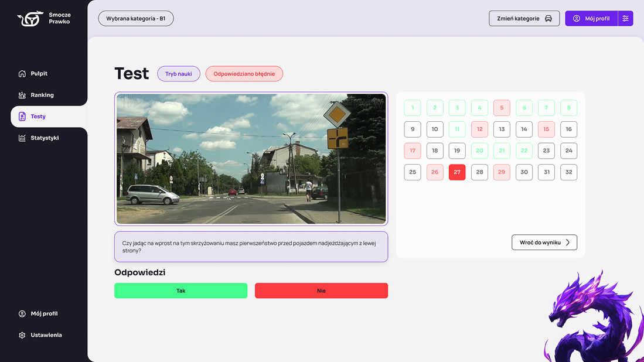Open the Wybrana kategoria - B1 selector
The width and height of the screenshot is (644, 362).
(x=136, y=19)
